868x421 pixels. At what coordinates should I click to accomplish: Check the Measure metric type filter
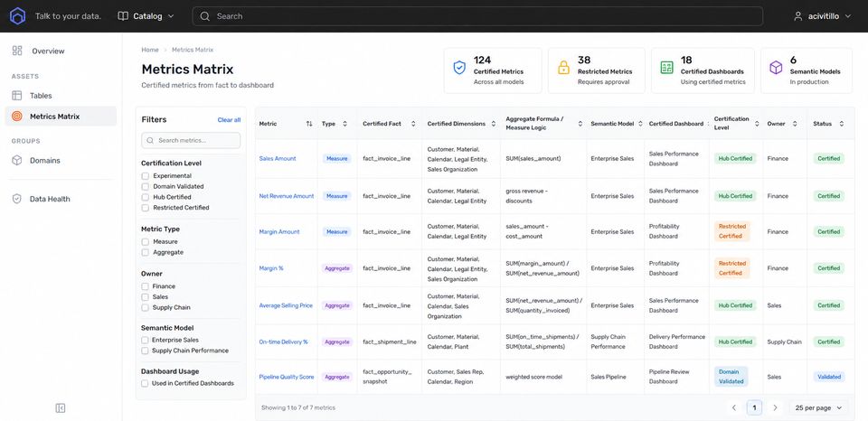(x=145, y=242)
